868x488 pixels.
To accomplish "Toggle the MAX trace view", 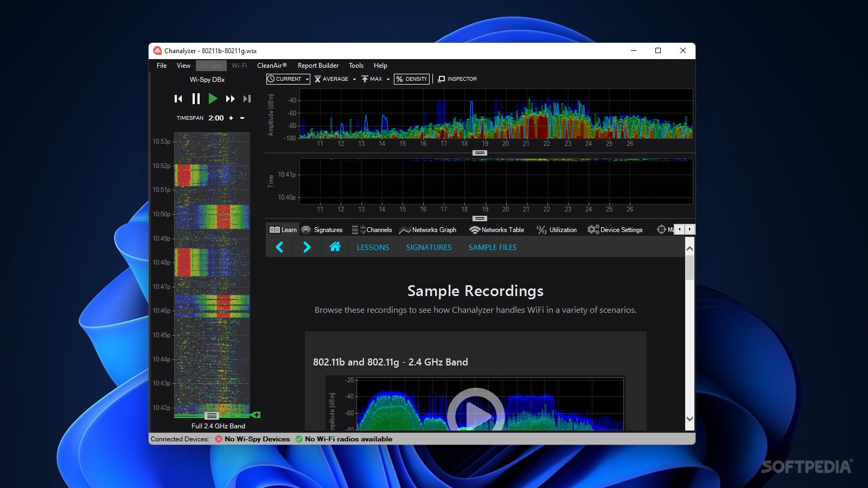I will (x=372, y=79).
